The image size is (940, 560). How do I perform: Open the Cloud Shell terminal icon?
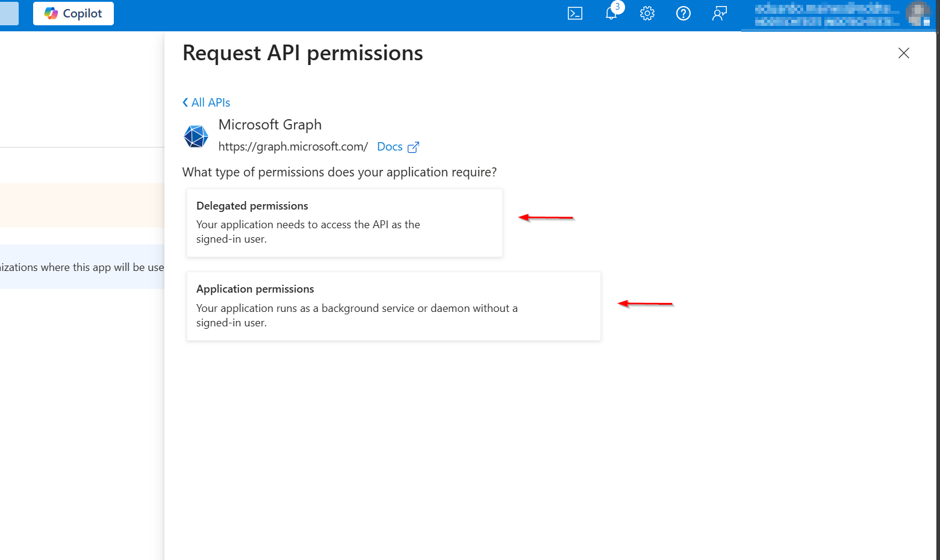(575, 13)
